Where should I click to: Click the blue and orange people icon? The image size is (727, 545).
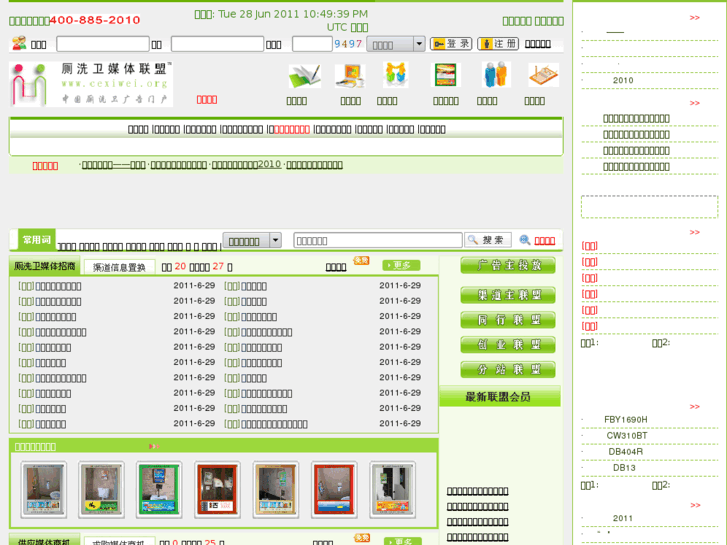coord(495,75)
